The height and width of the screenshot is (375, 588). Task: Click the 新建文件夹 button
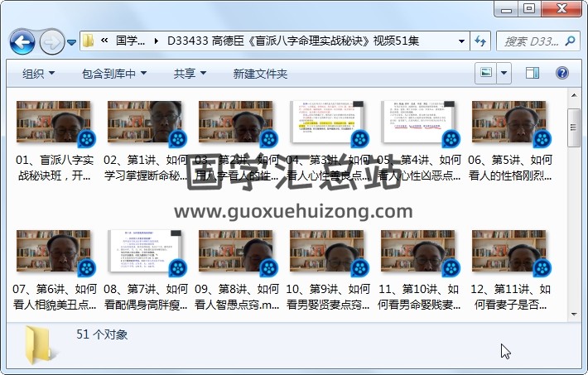click(260, 74)
